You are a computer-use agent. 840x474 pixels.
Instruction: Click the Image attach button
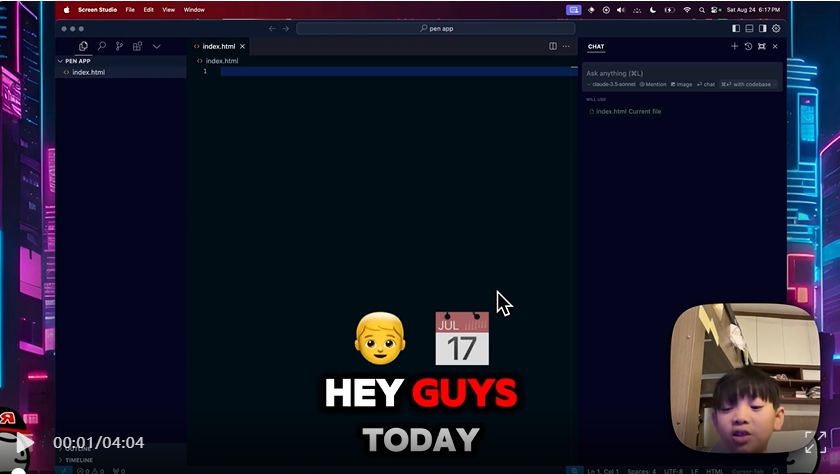[681, 84]
